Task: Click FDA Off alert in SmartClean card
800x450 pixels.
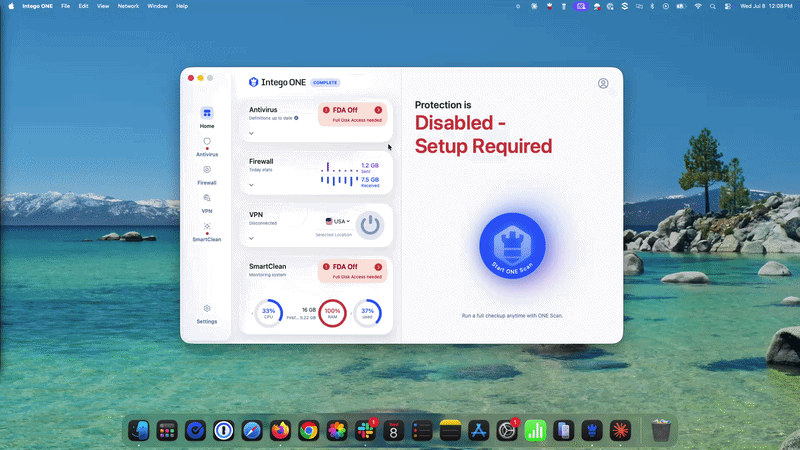Action: coord(352,271)
